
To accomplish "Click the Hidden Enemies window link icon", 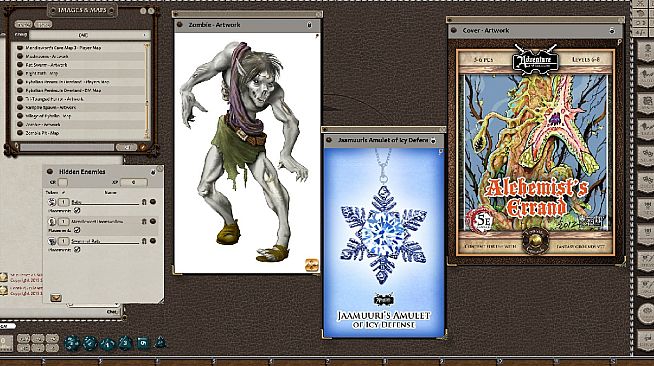I will tap(50, 171).
